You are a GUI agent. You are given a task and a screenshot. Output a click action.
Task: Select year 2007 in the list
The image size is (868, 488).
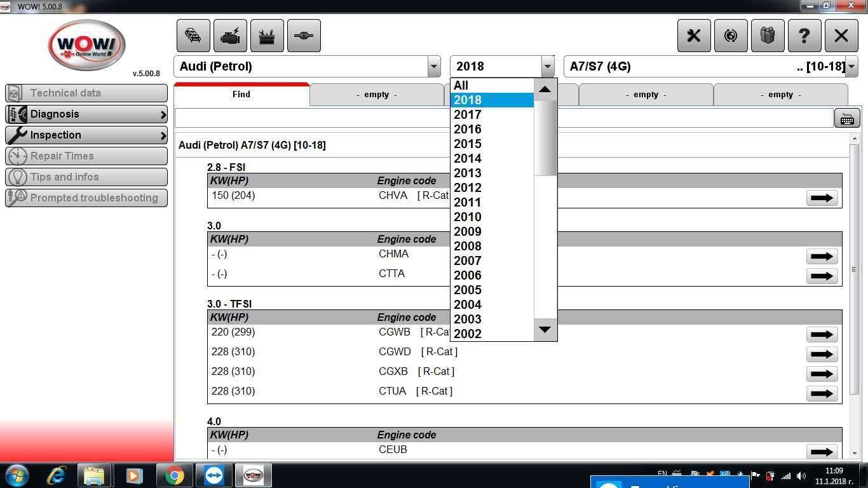click(492, 261)
